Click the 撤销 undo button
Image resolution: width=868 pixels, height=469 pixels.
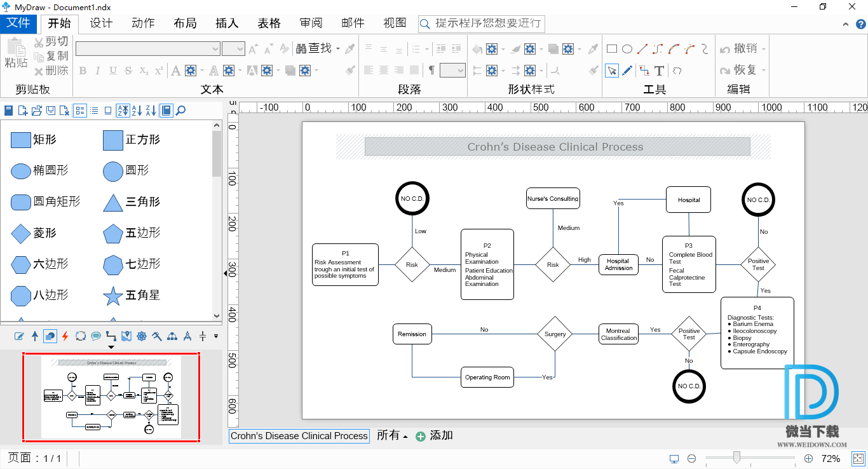coord(738,49)
